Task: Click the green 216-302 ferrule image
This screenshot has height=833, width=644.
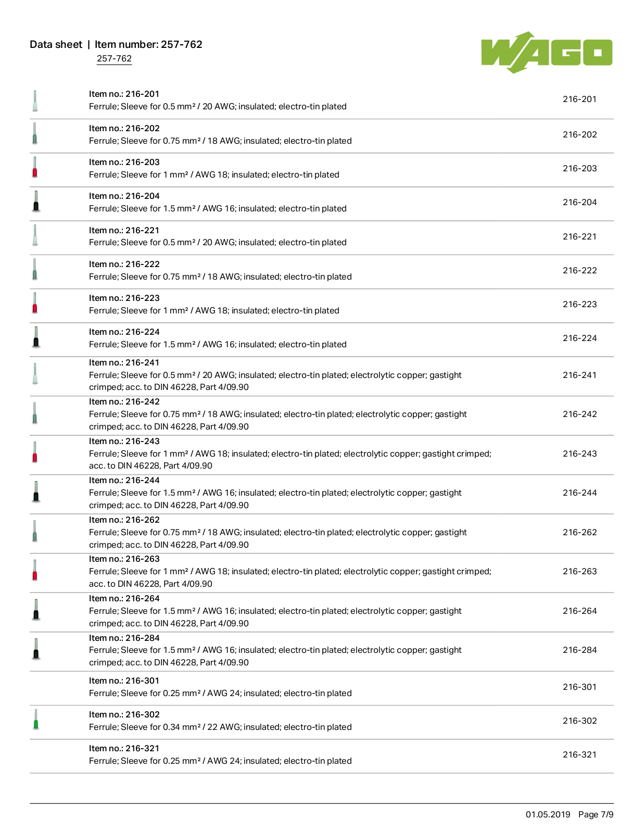Action: (x=36, y=720)
